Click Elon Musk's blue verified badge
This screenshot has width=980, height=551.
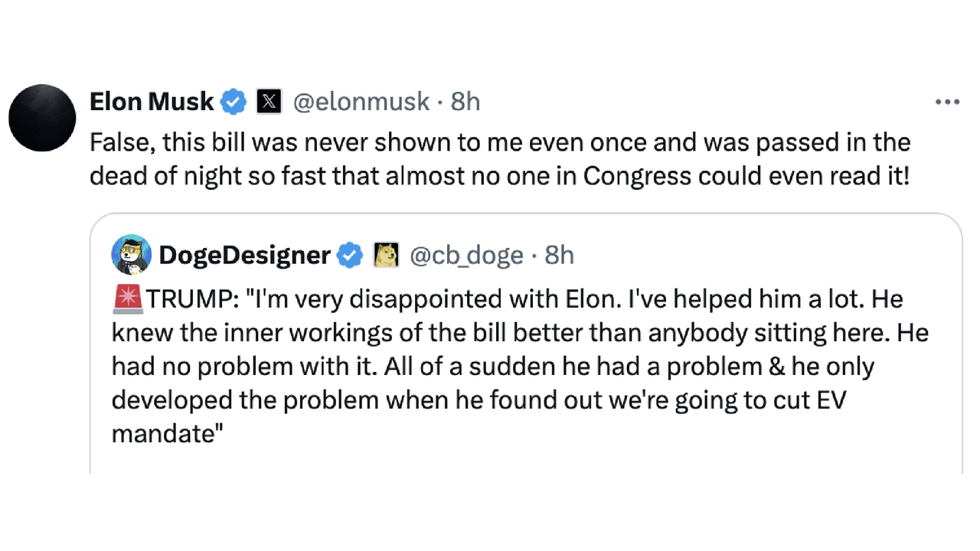pos(234,102)
